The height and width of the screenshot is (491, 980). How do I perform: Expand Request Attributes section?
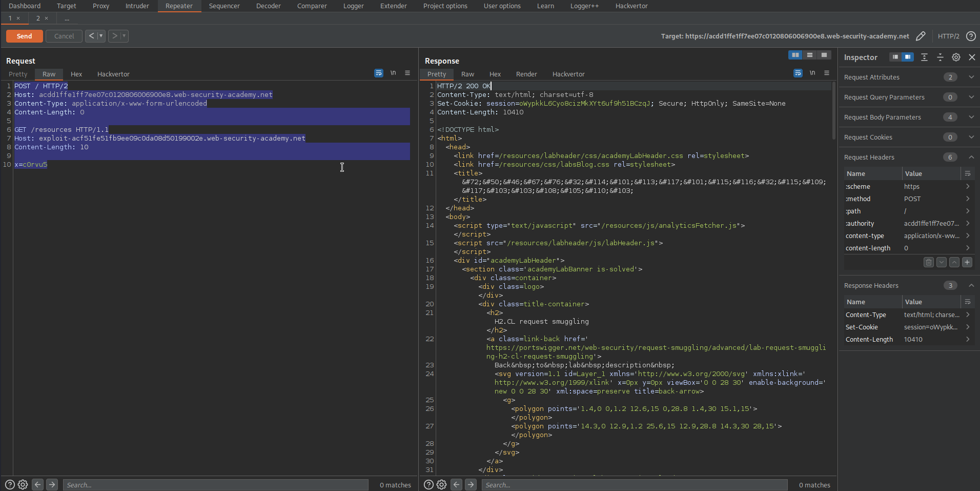[x=971, y=77]
